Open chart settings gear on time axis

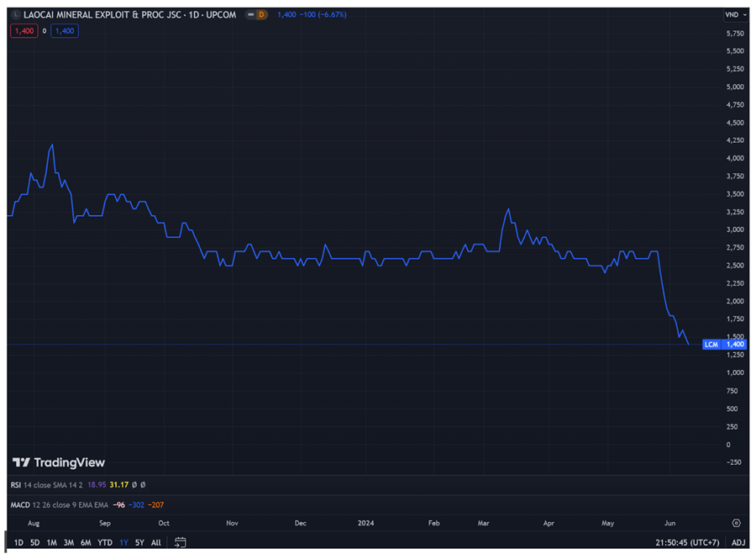(x=736, y=523)
